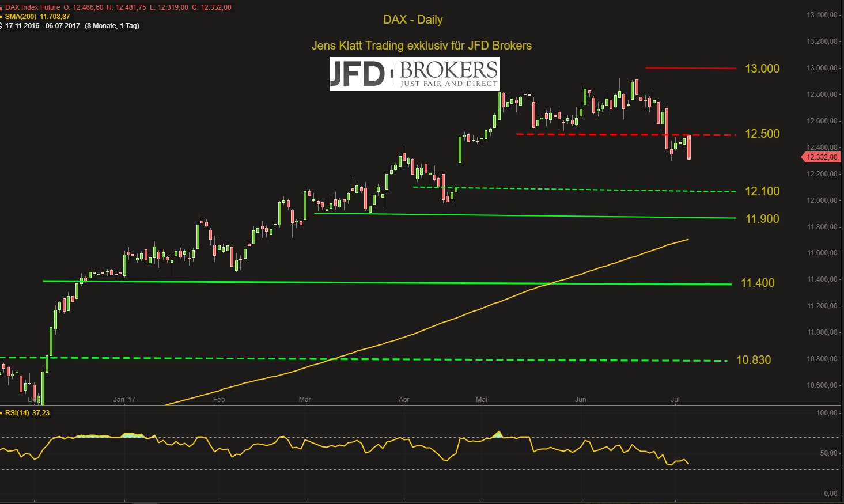Click the SMA(200) 11.708,87 indicator legend
Image resolution: width=844 pixels, height=504 pixels.
[37, 17]
